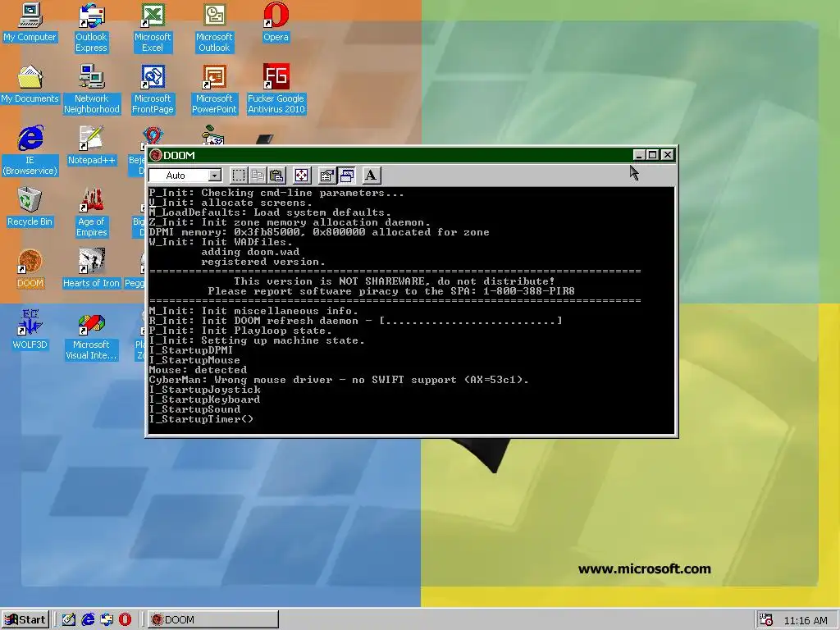Open Network Neighborhood desktop icon
Viewport: 840px width, 630px height.
coord(92,89)
